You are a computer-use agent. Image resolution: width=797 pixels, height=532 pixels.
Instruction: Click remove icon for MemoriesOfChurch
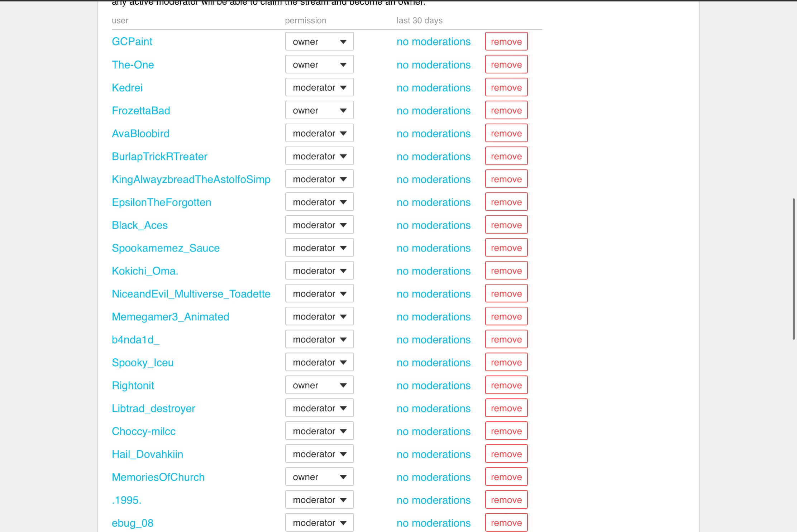click(x=507, y=477)
